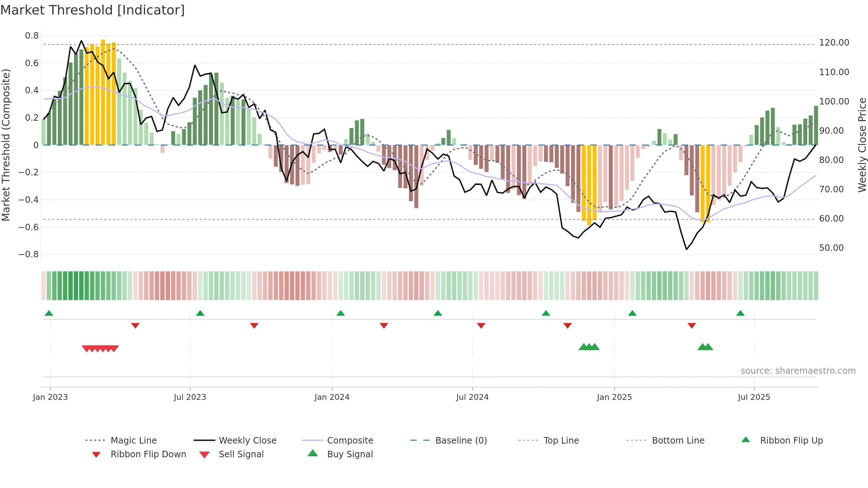This screenshot has width=868, height=488.
Task: Click the Ribbon Flip Down marker just after Jul 2024
Action: [481, 326]
